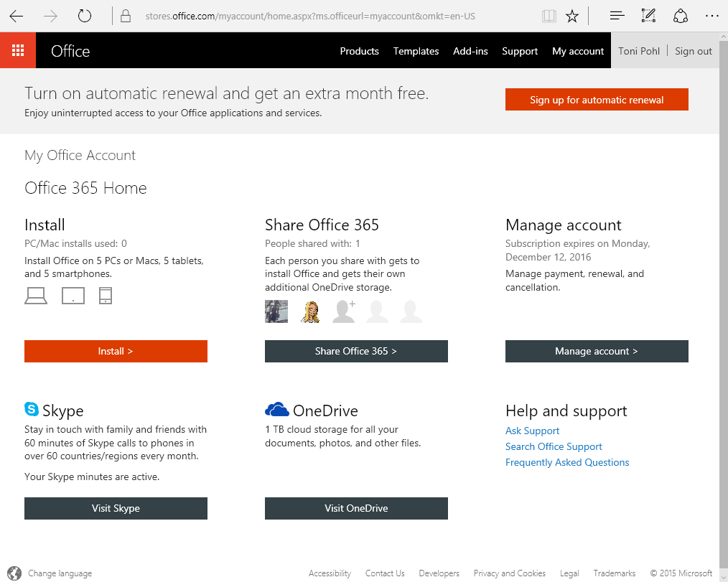The width and height of the screenshot is (728, 582).
Task: Open the Office app launcher grid
Action: pos(18,51)
